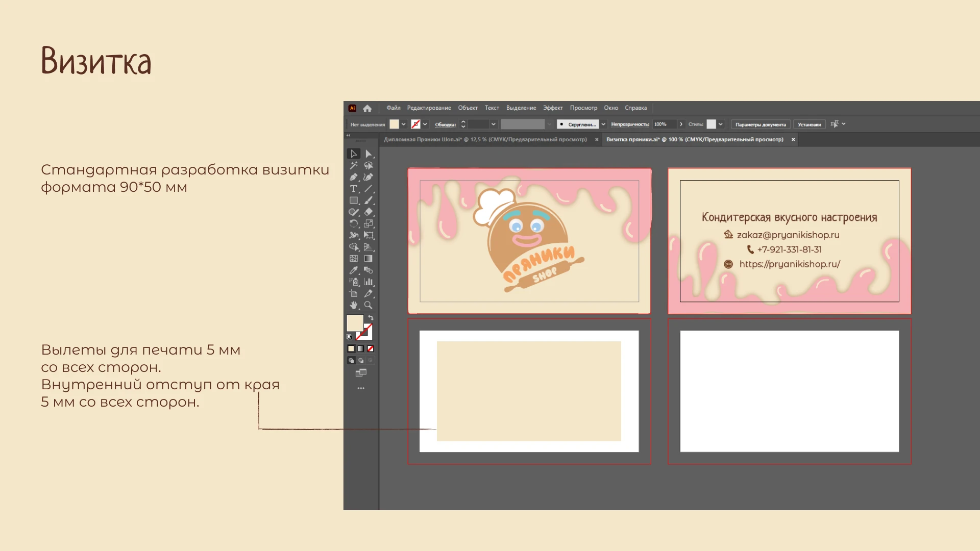Click the beige Fill swatch in toolbar
Image resolution: width=980 pixels, height=551 pixels.
coord(354,322)
